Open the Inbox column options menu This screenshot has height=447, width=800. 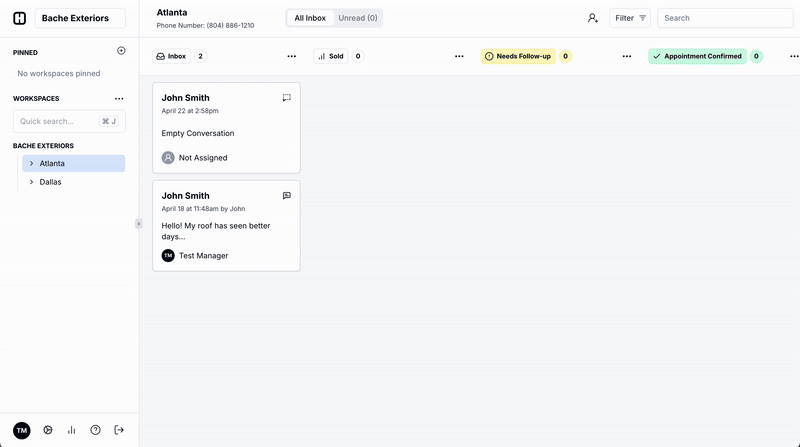click(x=291, y=56)
